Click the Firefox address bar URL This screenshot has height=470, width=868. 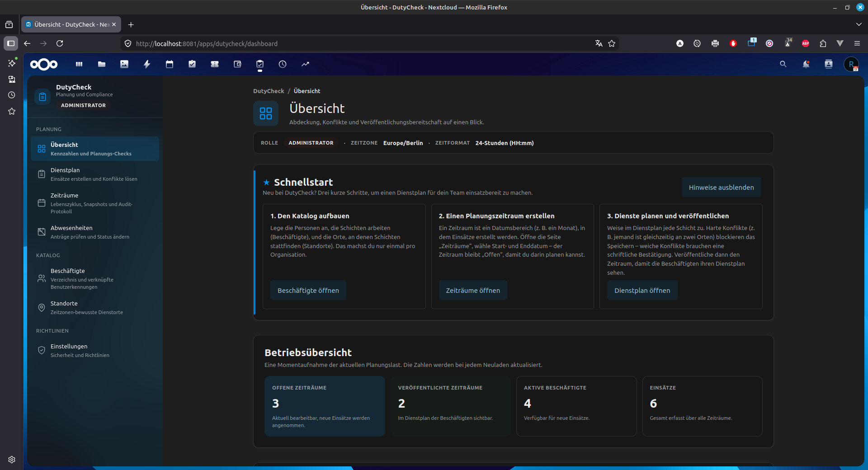207,43
